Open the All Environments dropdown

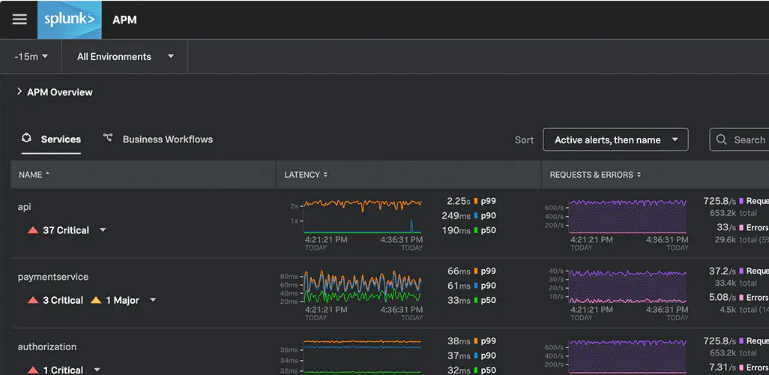[126, 57]
